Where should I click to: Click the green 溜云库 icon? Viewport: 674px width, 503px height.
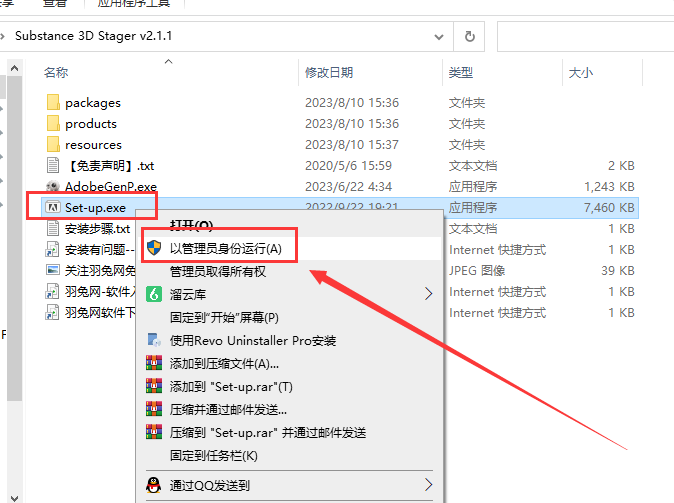(154, 294)
